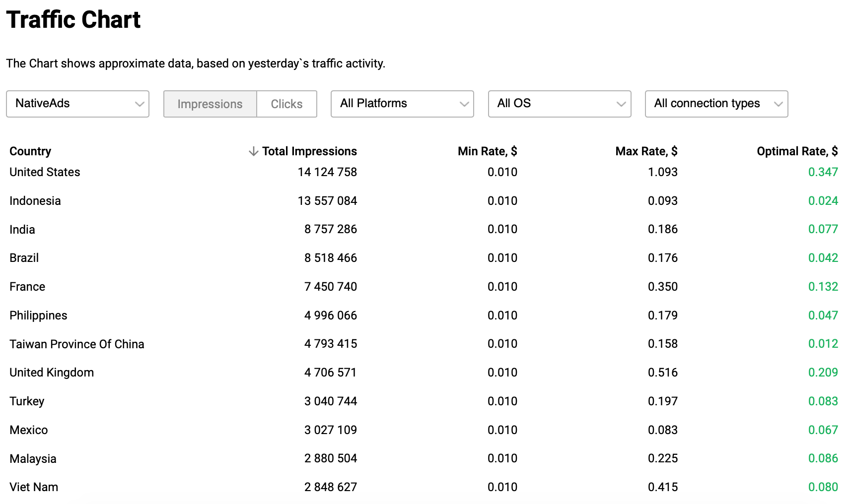The width and height of the screenshot is (851, 504).
Task: Click the Traffic Chart page heading
Action: click(73, 20)
